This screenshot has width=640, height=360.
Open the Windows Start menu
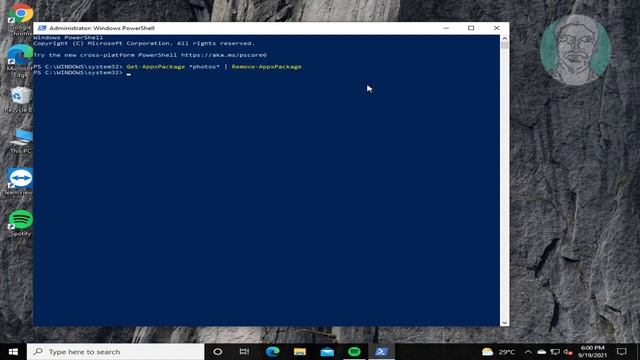13,352
